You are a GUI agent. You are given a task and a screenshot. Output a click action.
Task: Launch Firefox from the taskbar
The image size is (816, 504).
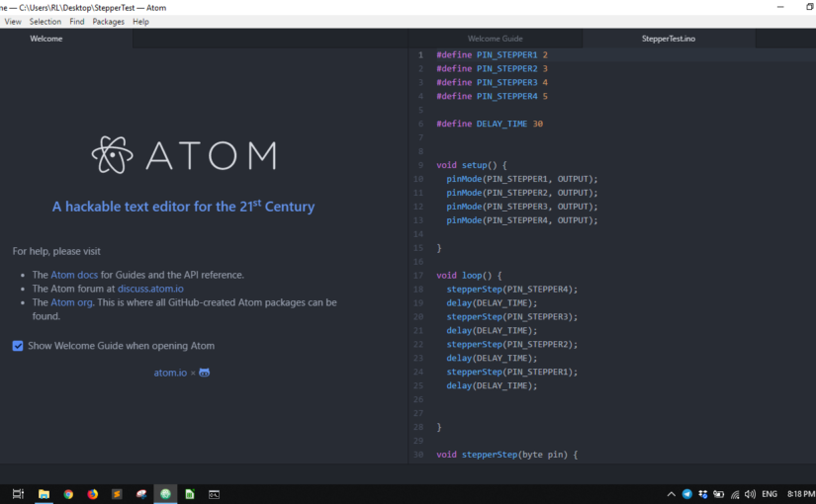(x=93, y=494)
